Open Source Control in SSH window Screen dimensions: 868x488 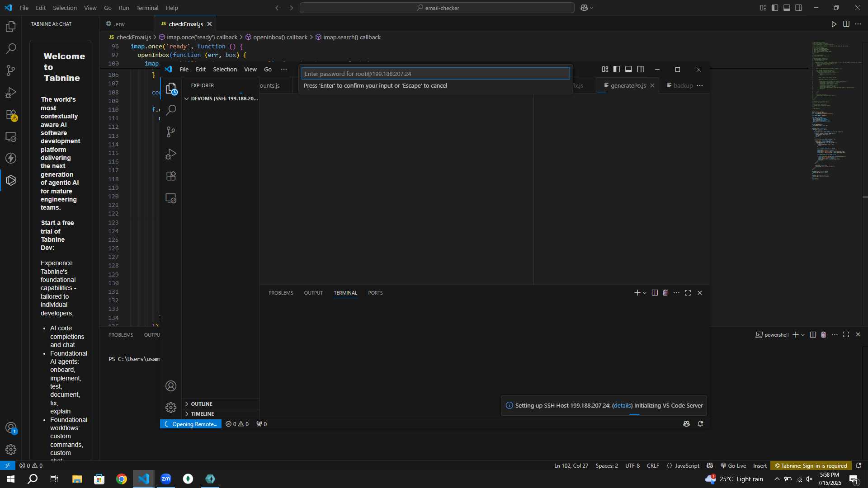[x=171, y=132]
